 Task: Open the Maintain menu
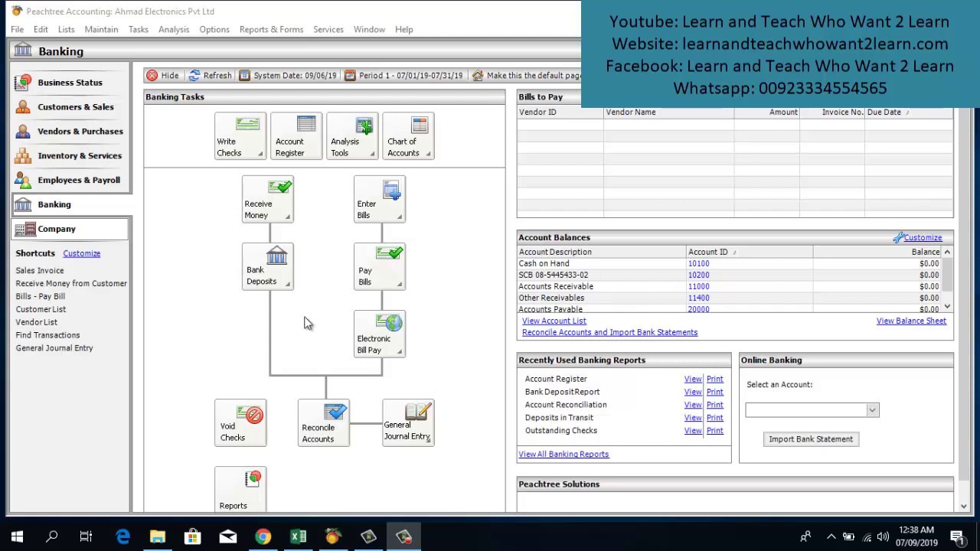click(101, 29)
